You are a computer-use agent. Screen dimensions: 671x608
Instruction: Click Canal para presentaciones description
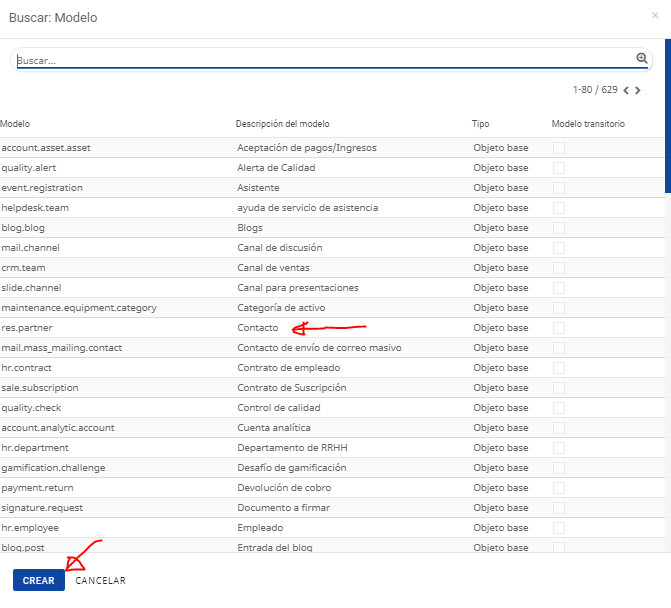click(x=297, y=288)
